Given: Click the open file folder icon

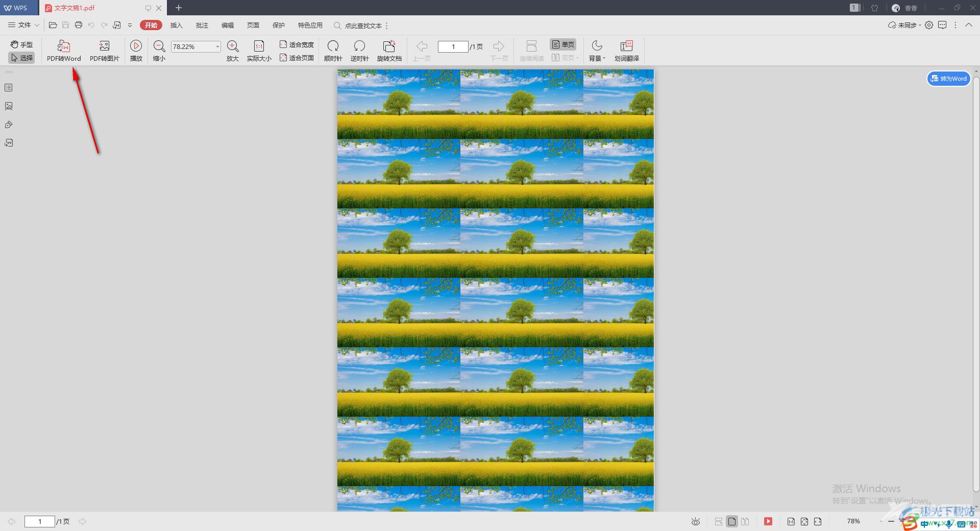Looking at the screenshot, I should (53, 25).
